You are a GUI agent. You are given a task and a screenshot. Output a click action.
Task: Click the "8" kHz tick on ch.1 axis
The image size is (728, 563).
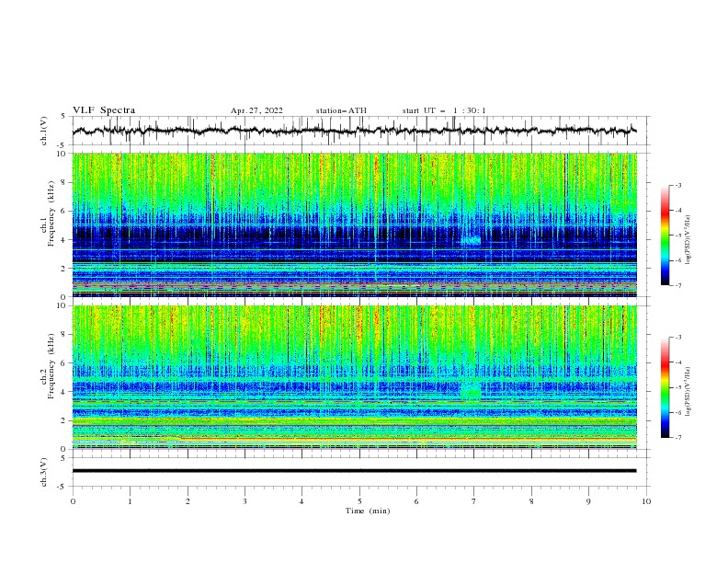point(64,182)
